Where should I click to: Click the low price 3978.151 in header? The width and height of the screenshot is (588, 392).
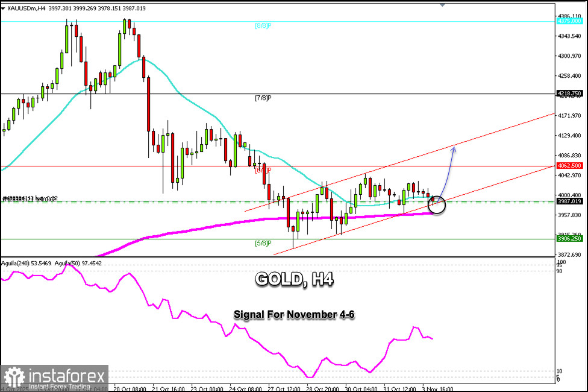[x=110, y=8]
